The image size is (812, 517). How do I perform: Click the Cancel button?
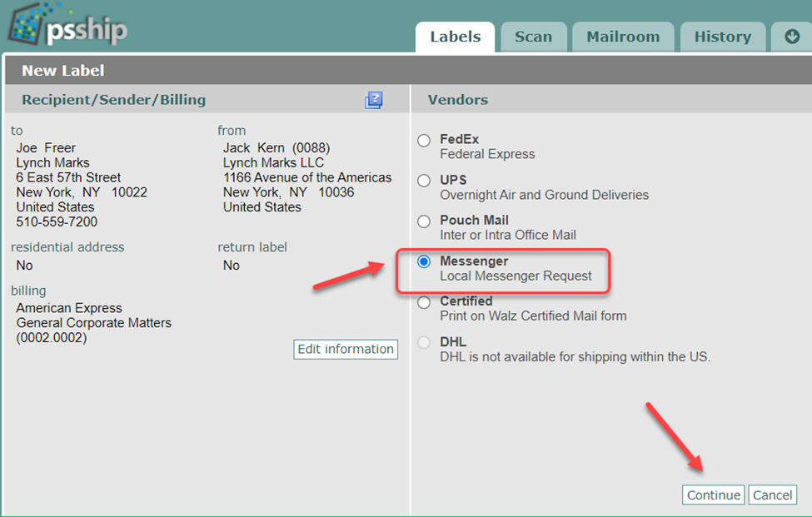772,495
